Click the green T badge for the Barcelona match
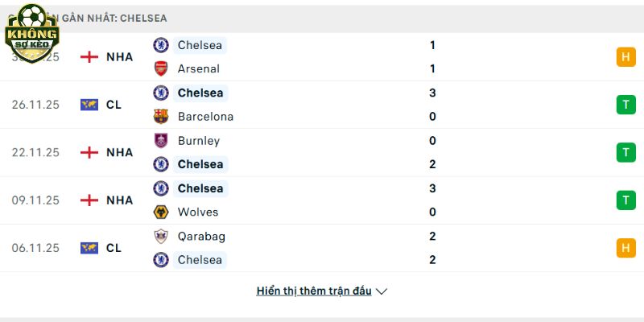 [x=625, y=105]
